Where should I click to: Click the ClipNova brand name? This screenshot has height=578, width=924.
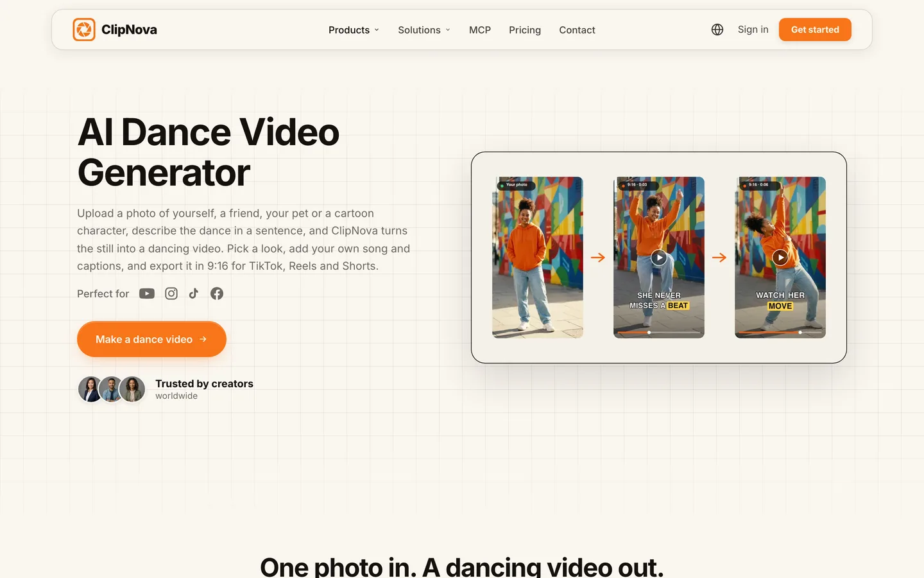coord(129,30)
